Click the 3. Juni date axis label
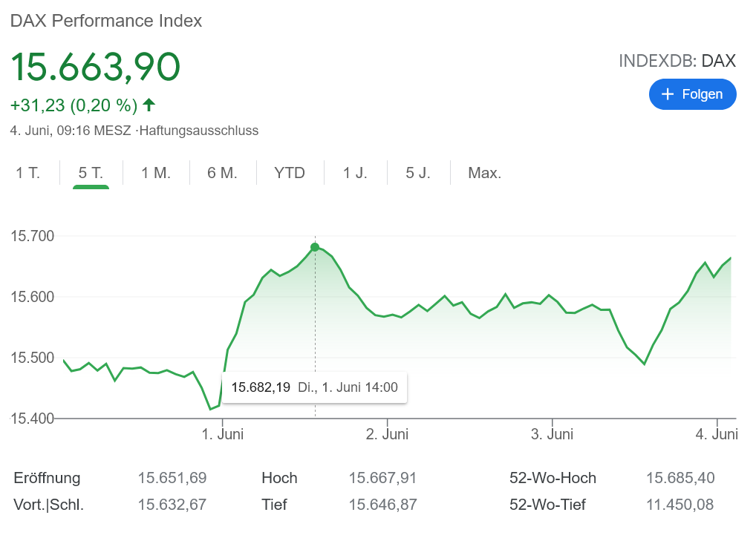This screenshot has width=756, height=541. [552, 434]
